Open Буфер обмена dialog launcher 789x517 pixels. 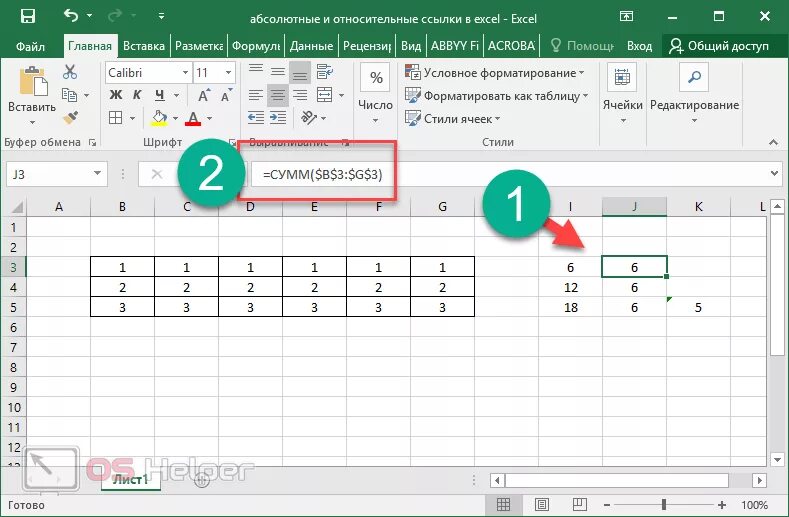93,143
